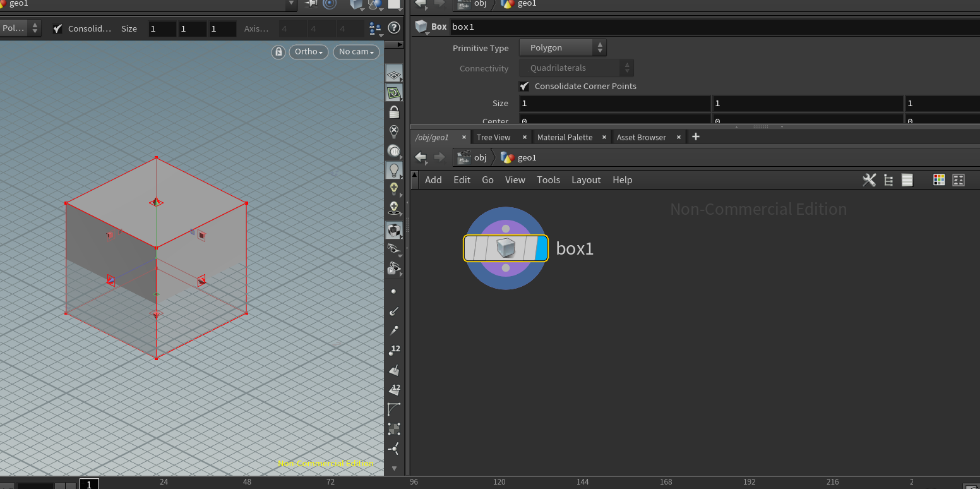
Task: Toggle the display points icon
Action: (x=393, y=291)
